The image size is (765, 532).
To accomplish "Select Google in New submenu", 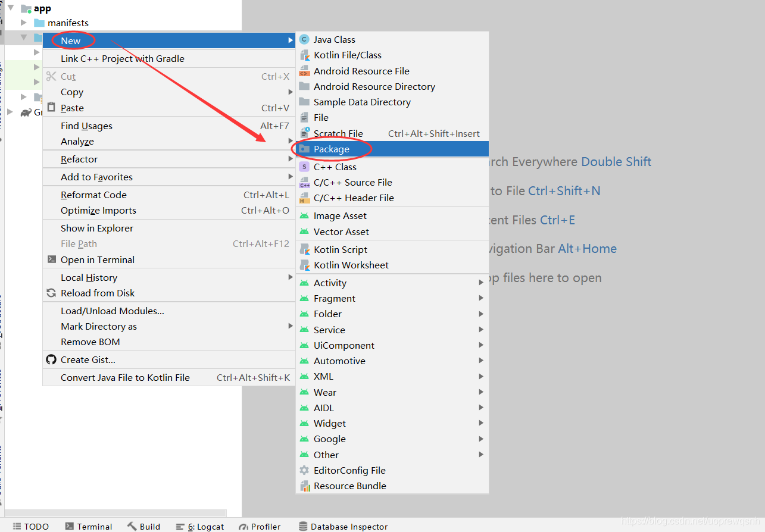I will 392,439.
